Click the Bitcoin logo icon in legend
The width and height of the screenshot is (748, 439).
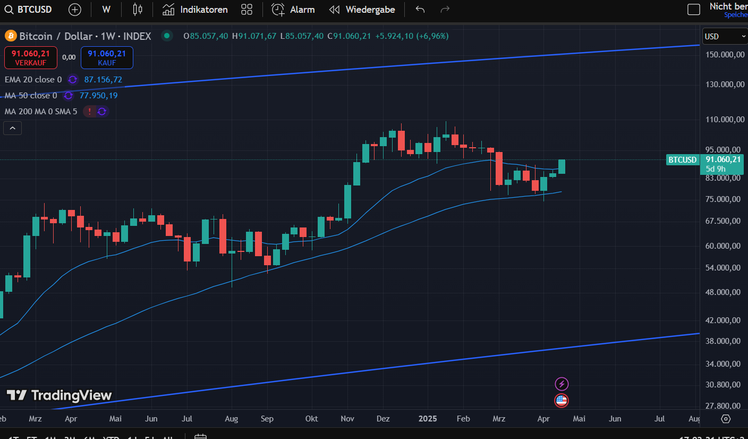click(x=10, y=36)
